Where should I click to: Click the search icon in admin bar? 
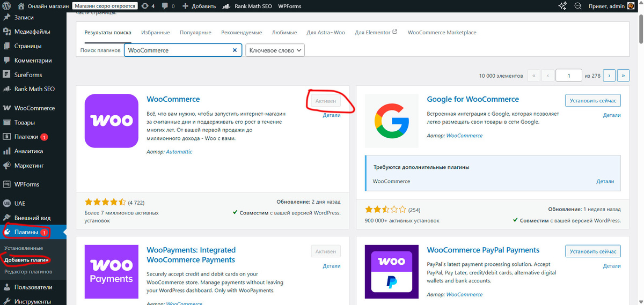pyautogui.click(x=578, y=6)
